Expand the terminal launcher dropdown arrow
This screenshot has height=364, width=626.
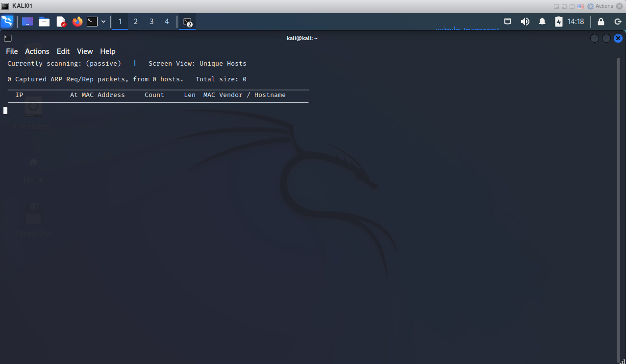[103, 22]
